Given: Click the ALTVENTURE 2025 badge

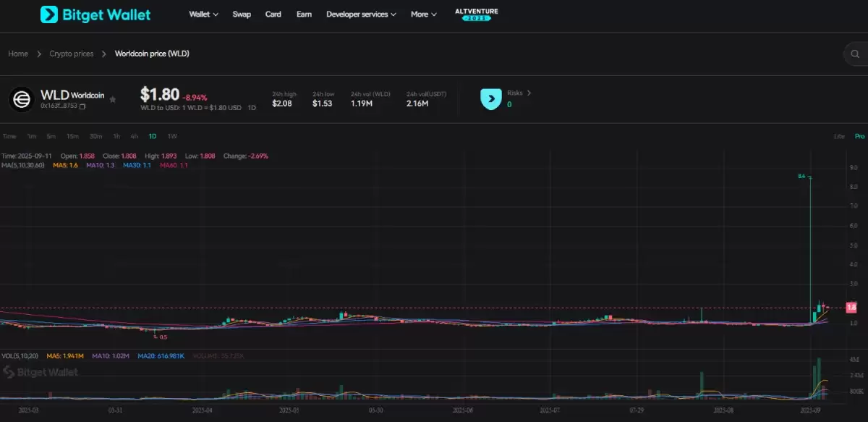Looking at the screenshot, I should pyautogui.click(x=476, y=14).
